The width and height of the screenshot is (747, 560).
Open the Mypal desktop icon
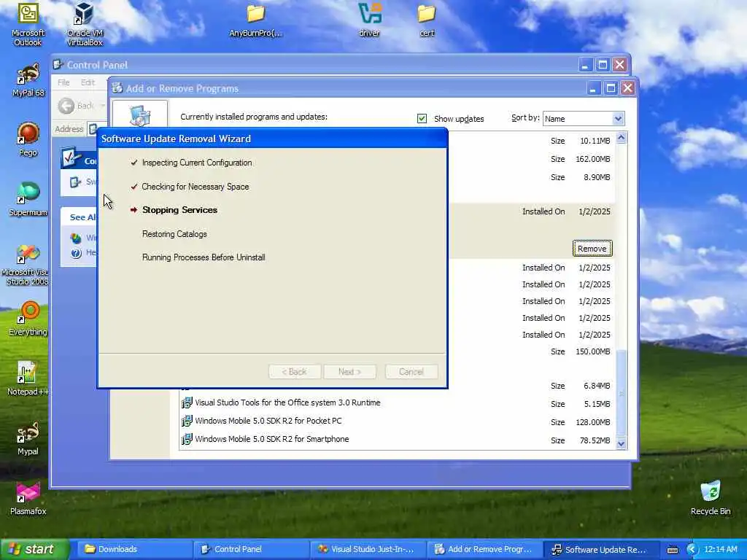pyautogui.click(x=28, y=438)
